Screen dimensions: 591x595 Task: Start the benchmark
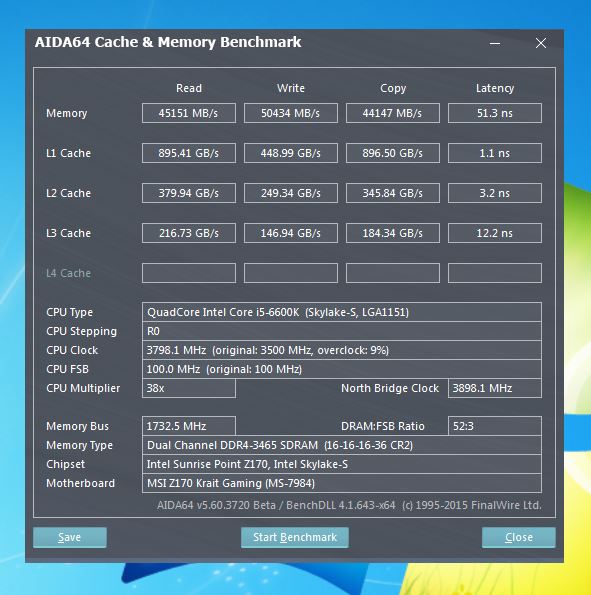tap(295, 537)
